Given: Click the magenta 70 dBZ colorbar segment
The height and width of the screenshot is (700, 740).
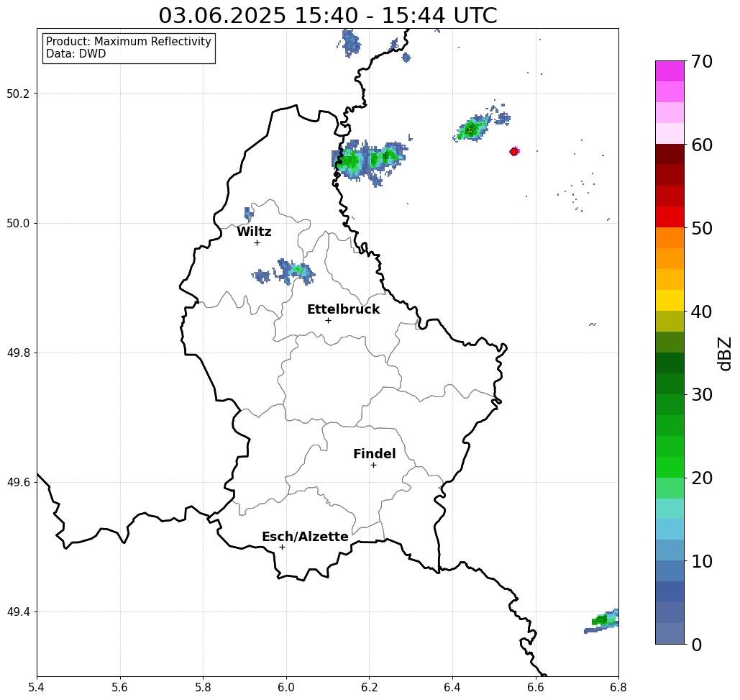Looking at the screenshot, I should pyautogui.click(x=670, y=71).
